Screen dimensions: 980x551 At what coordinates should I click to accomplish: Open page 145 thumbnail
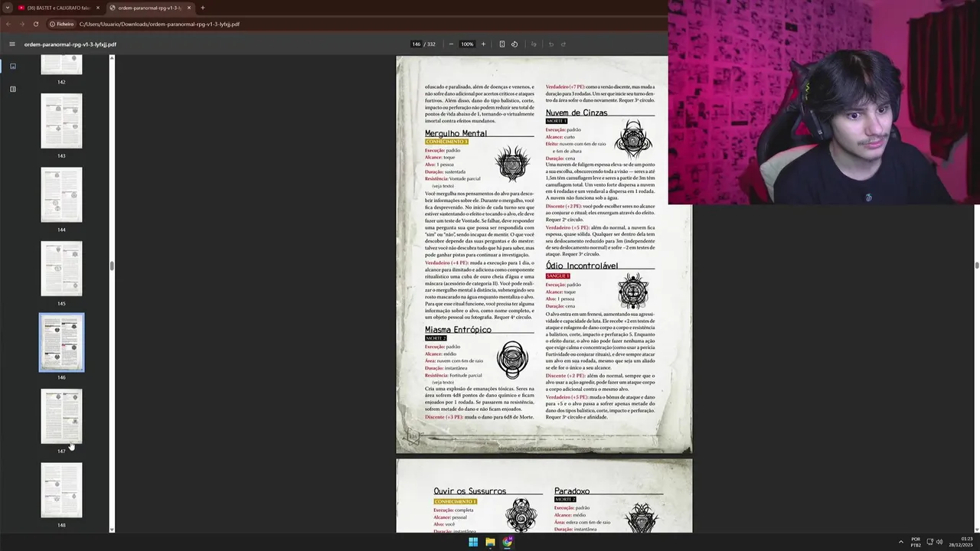pyautogui.click(x=61, y=269)
